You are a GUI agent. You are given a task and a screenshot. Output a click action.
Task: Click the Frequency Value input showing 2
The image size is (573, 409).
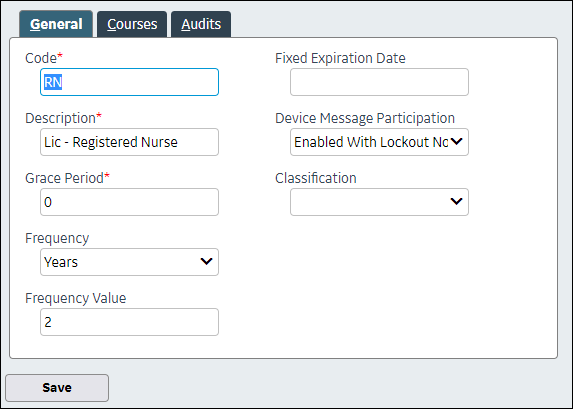coord(129,322)
